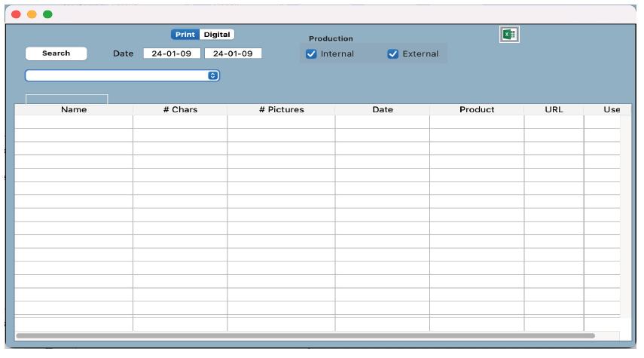Select the blank tab above the table
This screenshot has height=358, width=644.
pos(67,99)
